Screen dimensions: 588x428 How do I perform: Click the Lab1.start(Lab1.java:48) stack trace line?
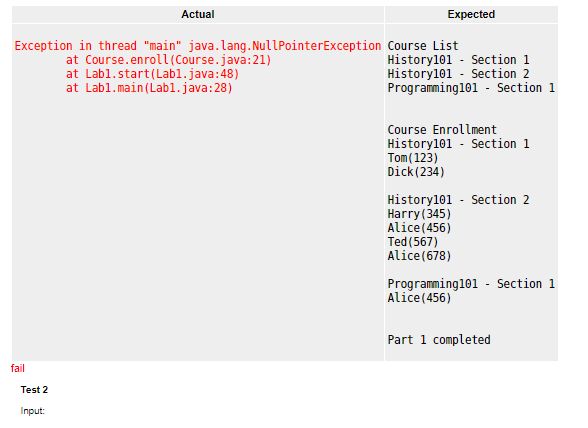(152, 74)
